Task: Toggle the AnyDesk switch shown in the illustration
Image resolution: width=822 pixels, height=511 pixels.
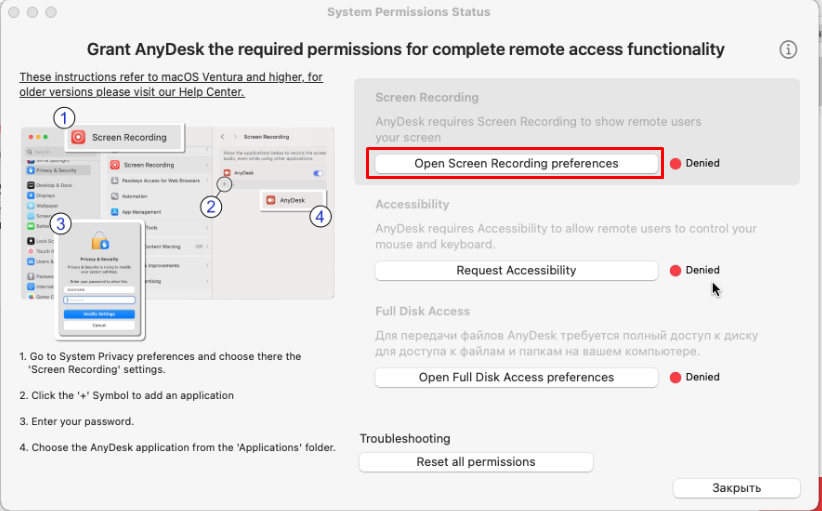Action: point(319,174)
